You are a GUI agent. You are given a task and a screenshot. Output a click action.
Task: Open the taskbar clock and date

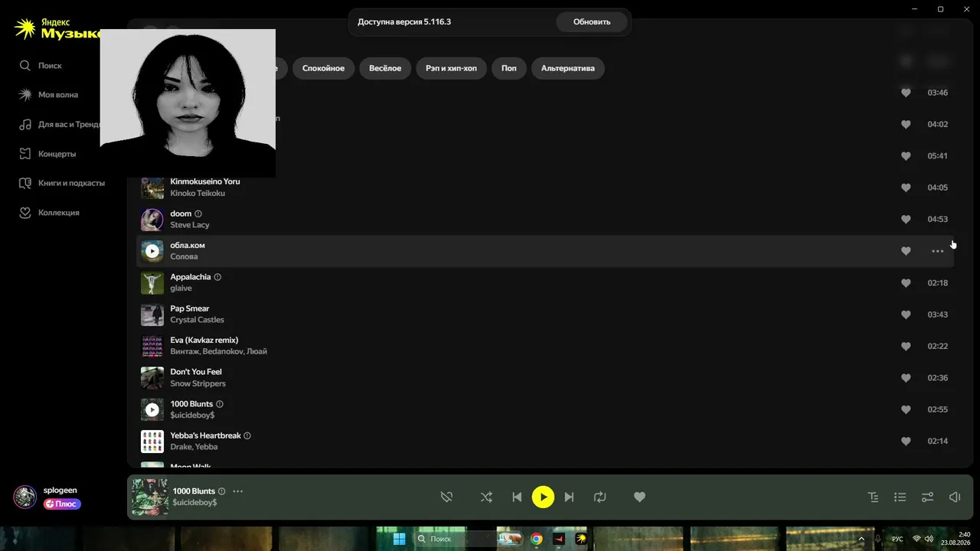pos(957,539)
